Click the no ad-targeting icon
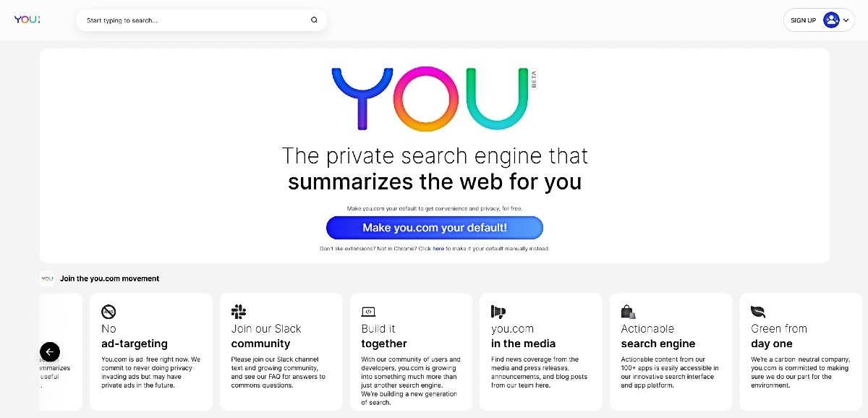This screenshot has width=868, height=418. coord(109,312)
